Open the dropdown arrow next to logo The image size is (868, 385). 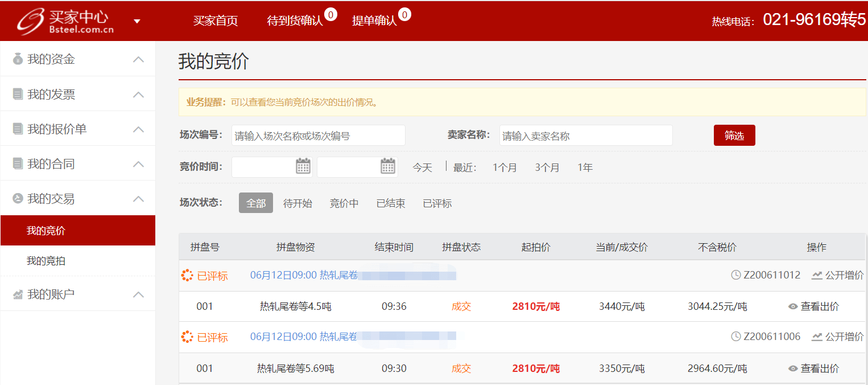[x=137, y=22]
